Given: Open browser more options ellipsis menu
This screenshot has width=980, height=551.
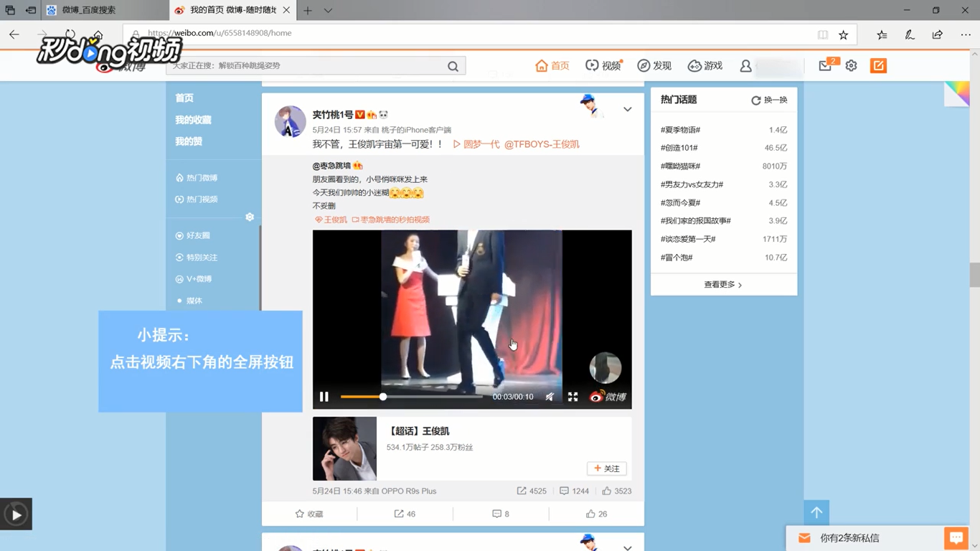Looking at the screenshot, I should coord(966,34).
